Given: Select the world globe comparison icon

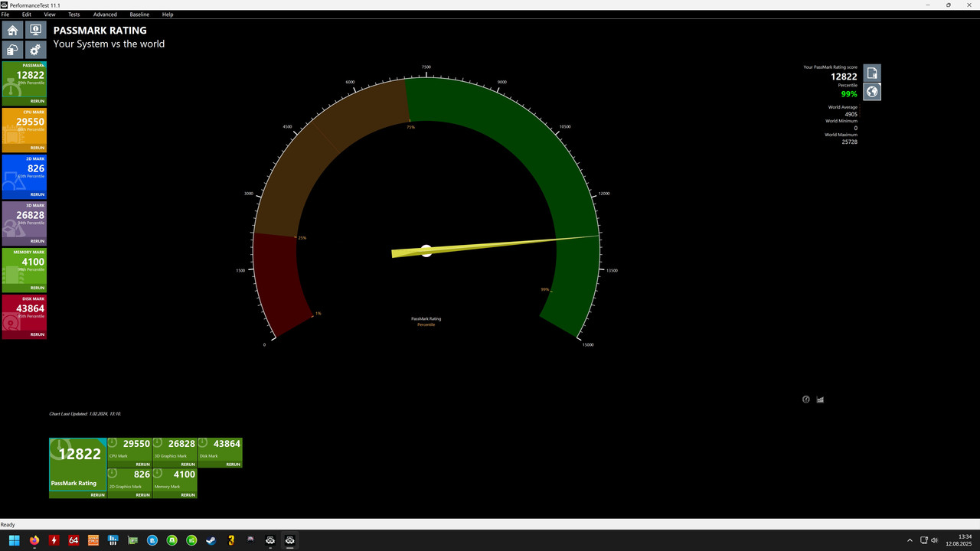Looking at the screenshot, I should (872, 92).
